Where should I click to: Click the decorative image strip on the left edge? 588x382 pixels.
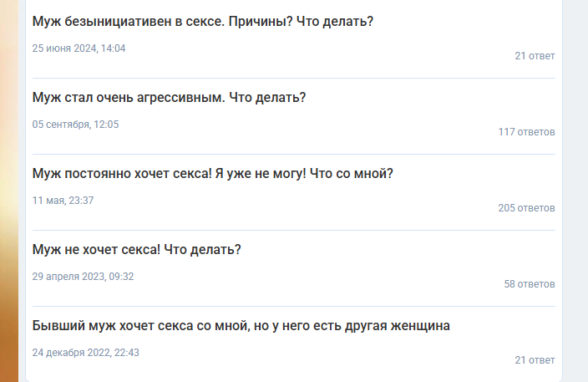(x=8, y=191)
